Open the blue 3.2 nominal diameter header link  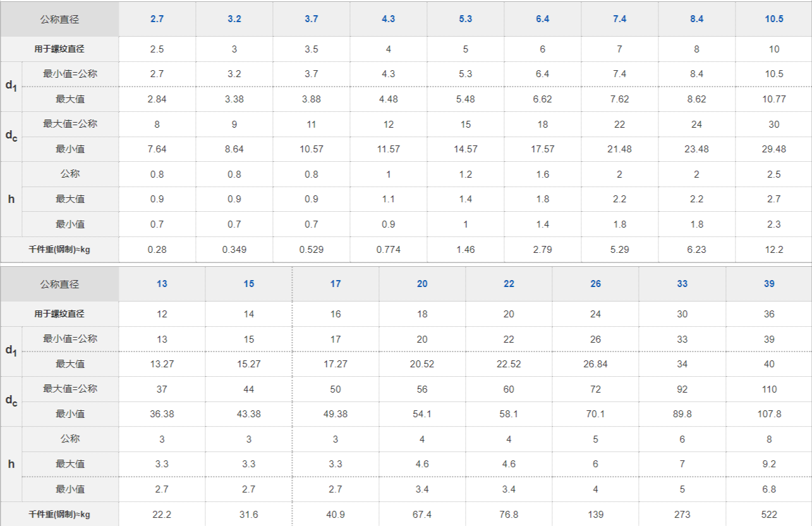[234, 19]
